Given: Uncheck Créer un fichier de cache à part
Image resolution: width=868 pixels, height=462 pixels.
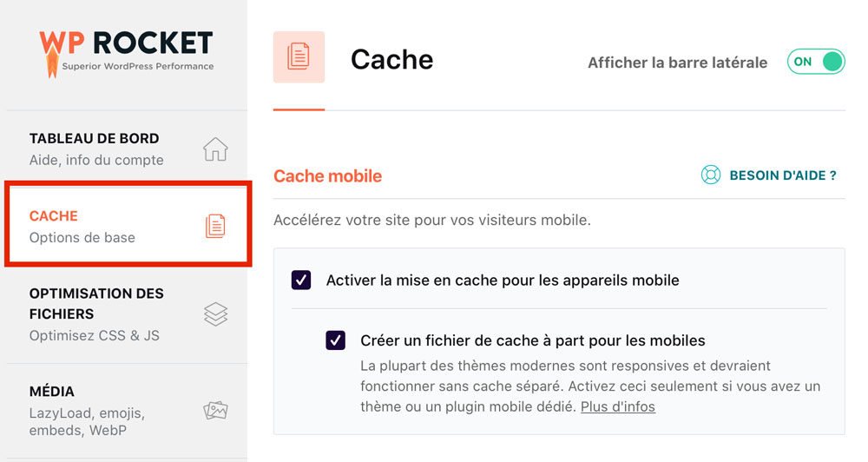Looking at the screenshot, I should pyautogui.click(x=335, y=340).
